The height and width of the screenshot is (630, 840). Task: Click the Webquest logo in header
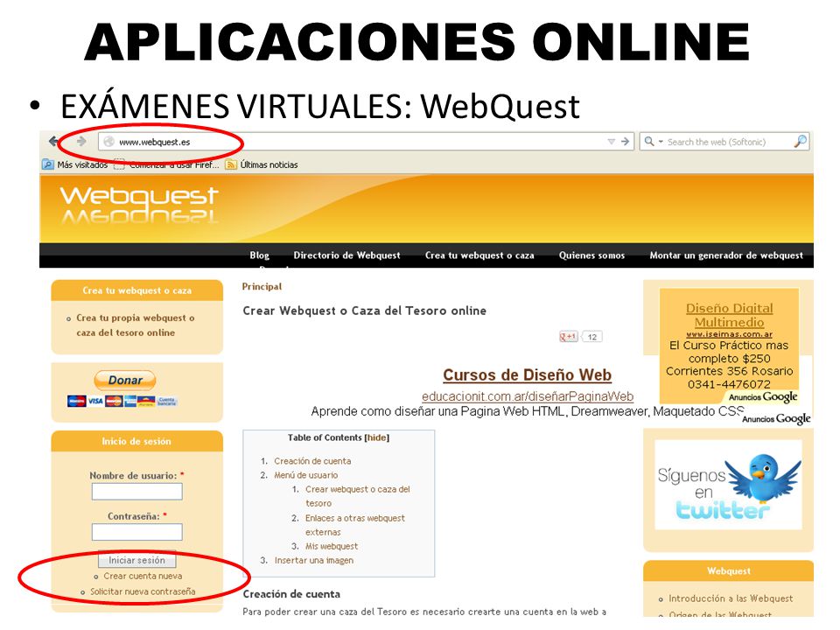(139, 204)
